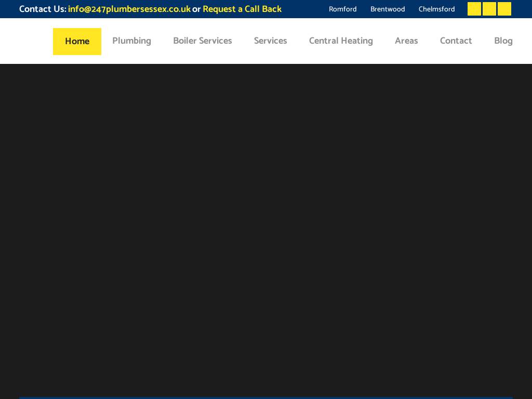This screenshot has height=399, width=532.
Task: Click Request a Call Back link
Action: (242, 9)
